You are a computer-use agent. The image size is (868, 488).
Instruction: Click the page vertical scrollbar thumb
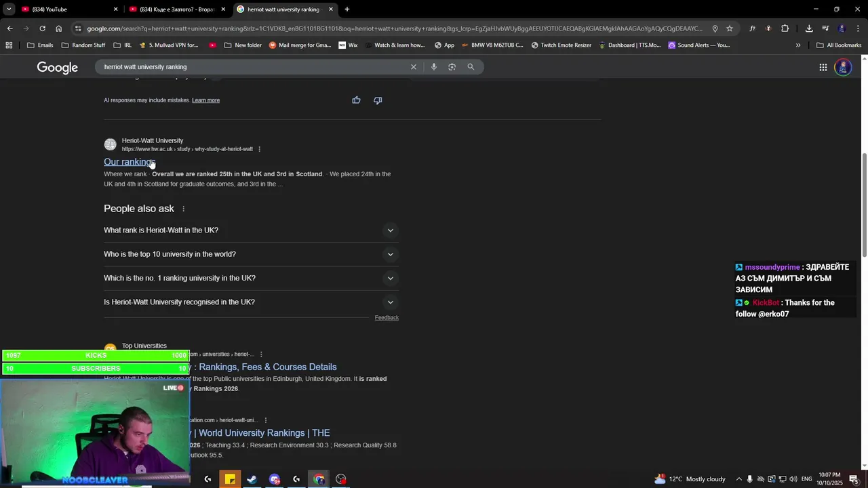click(864, 205)
